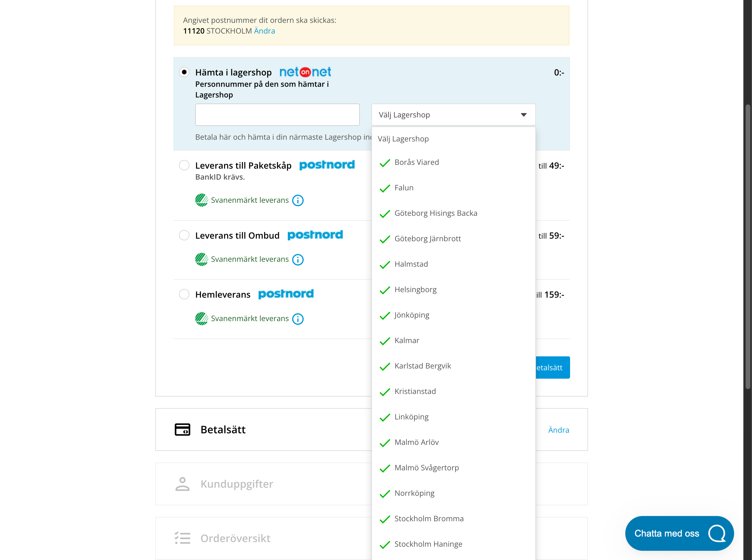Click Ändra to change the postnummer
This screenshot has width=752, height=560.
pos(264,30)
